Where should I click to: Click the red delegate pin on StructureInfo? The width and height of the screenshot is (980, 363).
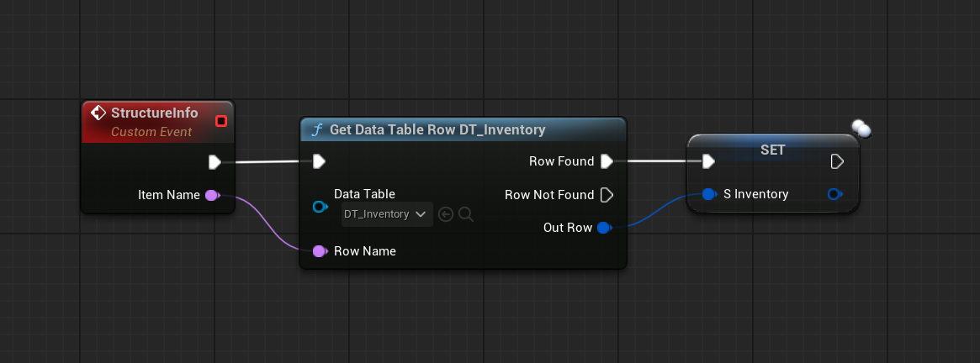(x=220, y=121)
